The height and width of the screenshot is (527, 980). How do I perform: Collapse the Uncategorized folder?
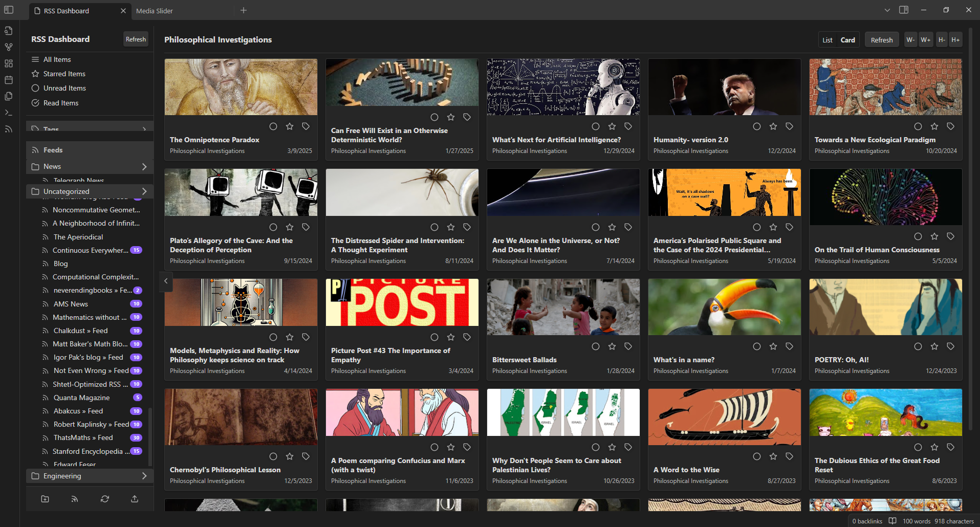(x=144, y=191)
